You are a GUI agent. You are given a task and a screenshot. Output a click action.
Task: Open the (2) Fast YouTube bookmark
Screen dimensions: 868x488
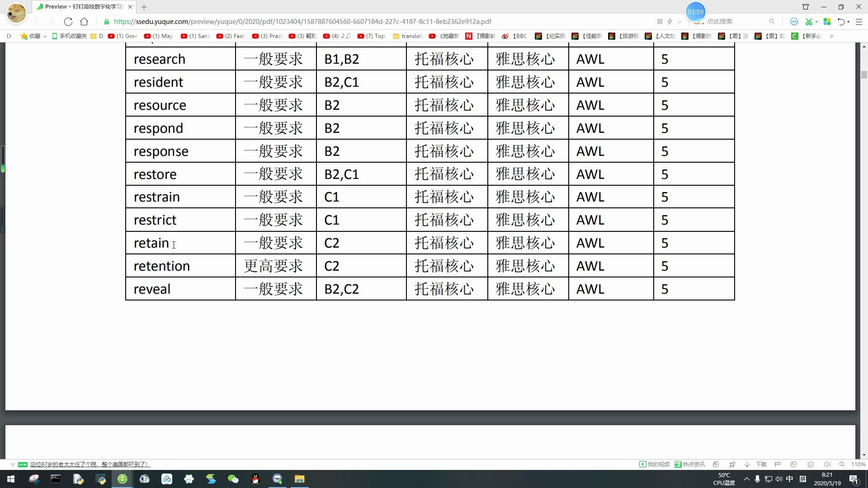[x=230, y=36]
